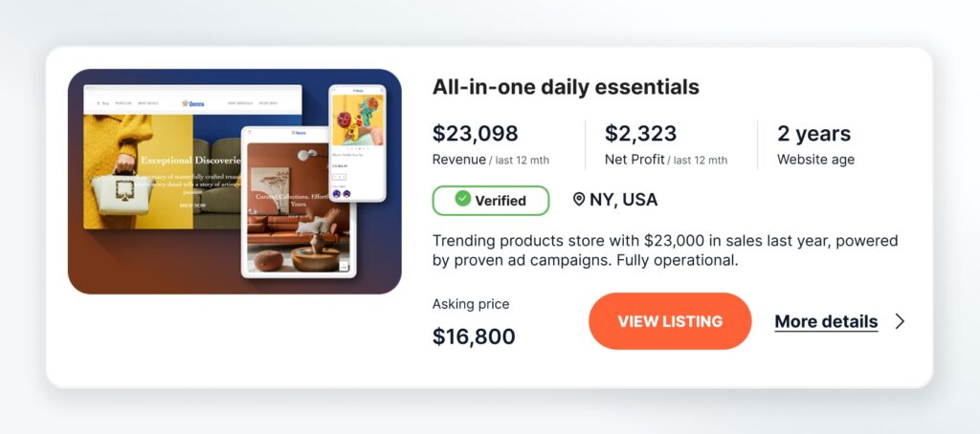Select the phone mockup preview
980x434 pixels.
[357, 141]
